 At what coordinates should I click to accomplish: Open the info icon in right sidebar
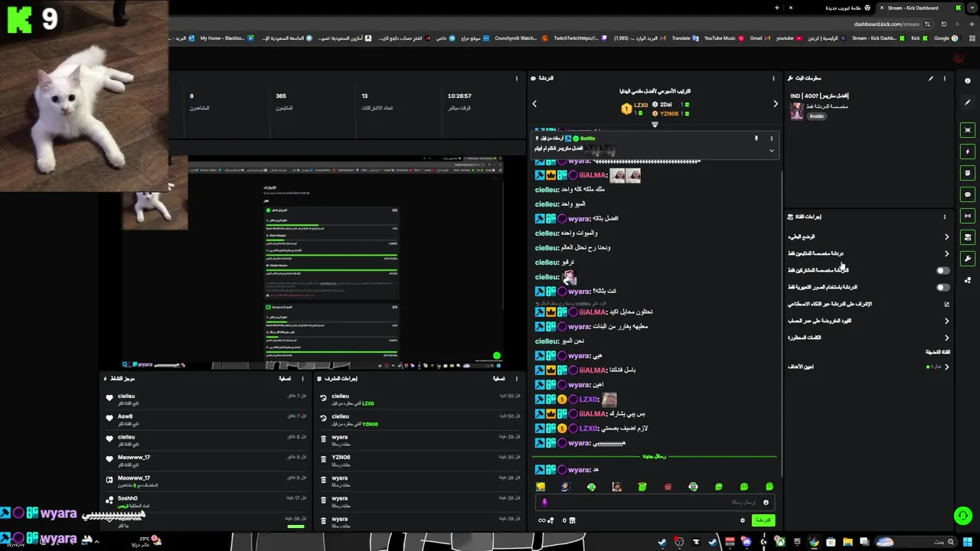pyautogui.click(x=968, y=80)
